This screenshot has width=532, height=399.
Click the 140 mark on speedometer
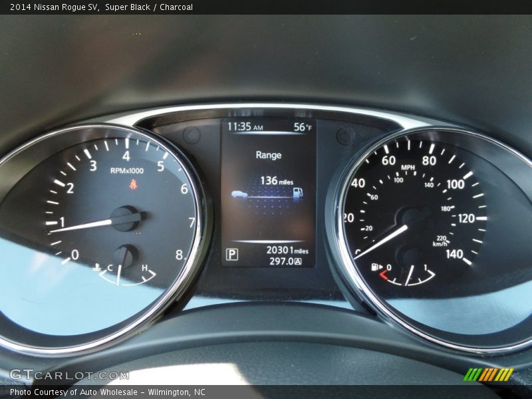click(454, 254)
